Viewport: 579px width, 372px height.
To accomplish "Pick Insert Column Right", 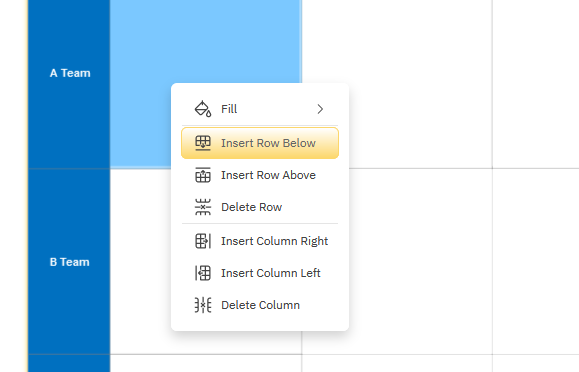I will 260,241.
